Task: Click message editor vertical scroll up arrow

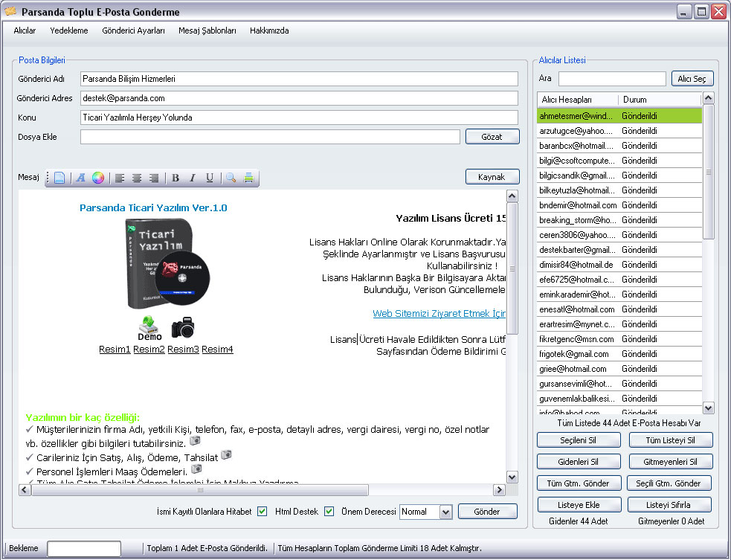Action: click(x=512, y=196)
